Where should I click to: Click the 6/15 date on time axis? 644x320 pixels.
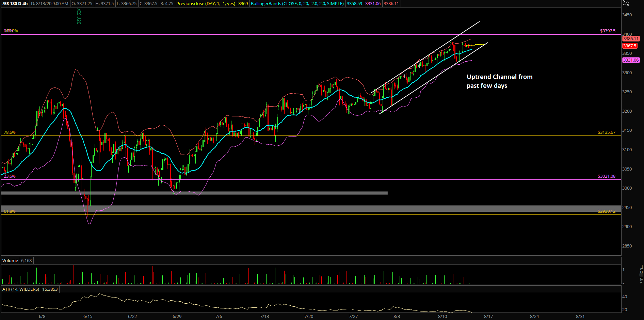(x=88, y=317)
